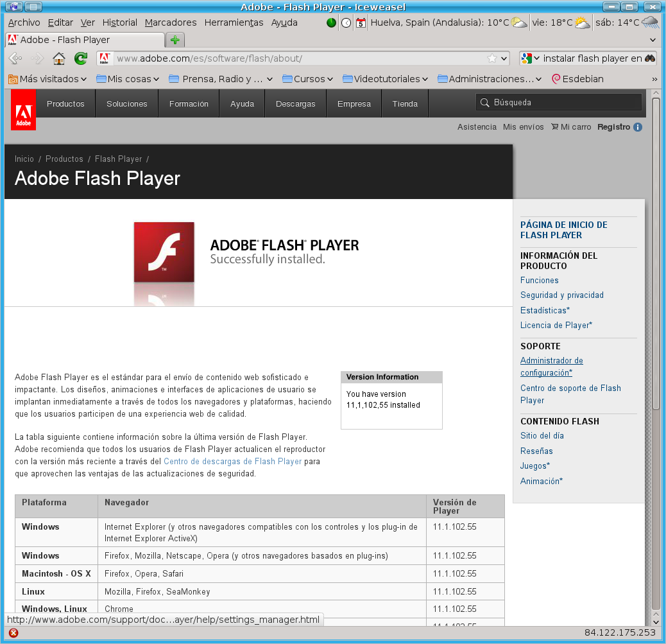Open the Cursos bookmarks folder
Screen dimensions: 666x644
pyautogui.click(x=307, y=79)
